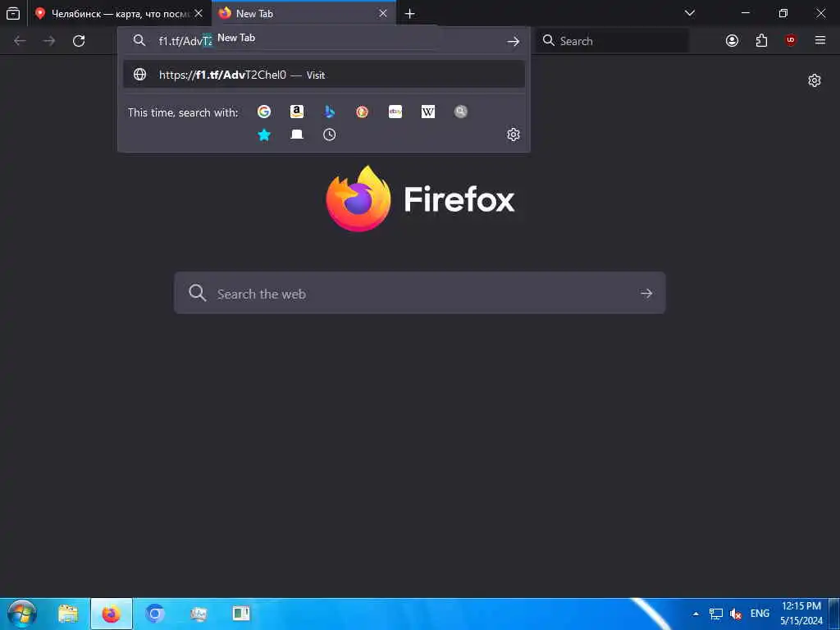Show hidden system tray icons
Screen dimensions: 840x630
click(x=696, y=614)
